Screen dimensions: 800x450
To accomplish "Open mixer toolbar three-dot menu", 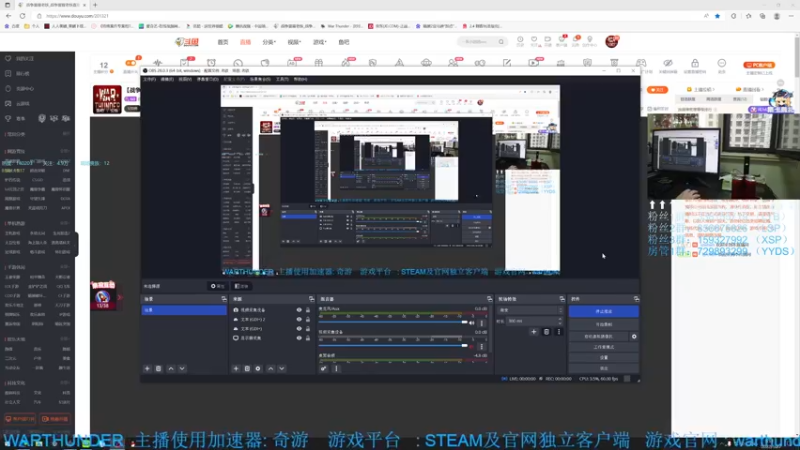I will click(336, 368).
